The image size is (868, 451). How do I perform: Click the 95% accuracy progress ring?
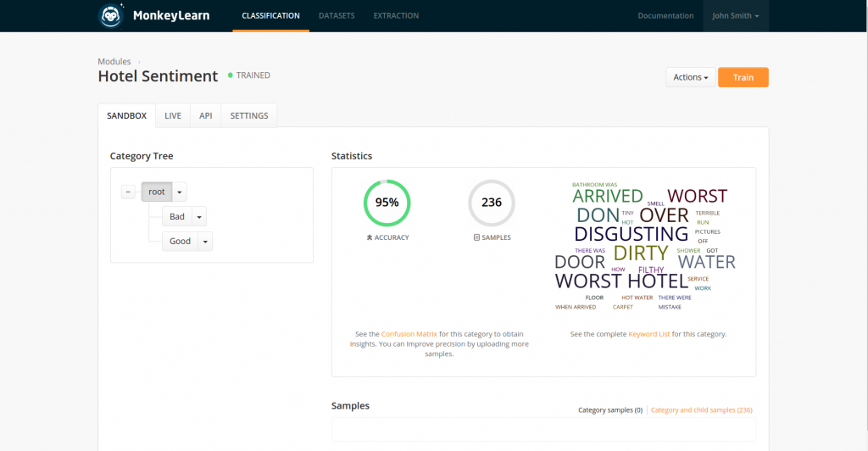click(x=387, y=203)
